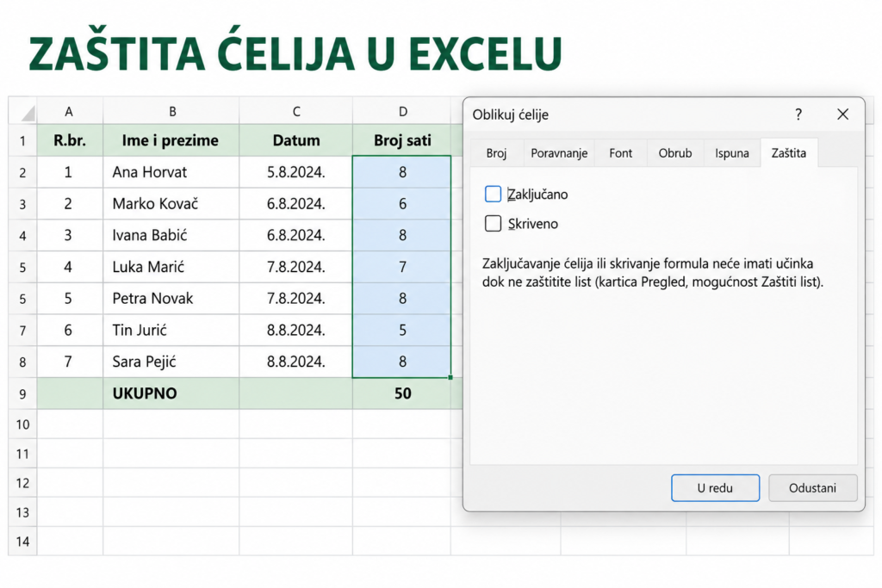Select column D header
Viewport: 882px width, 588px height.
401,111
